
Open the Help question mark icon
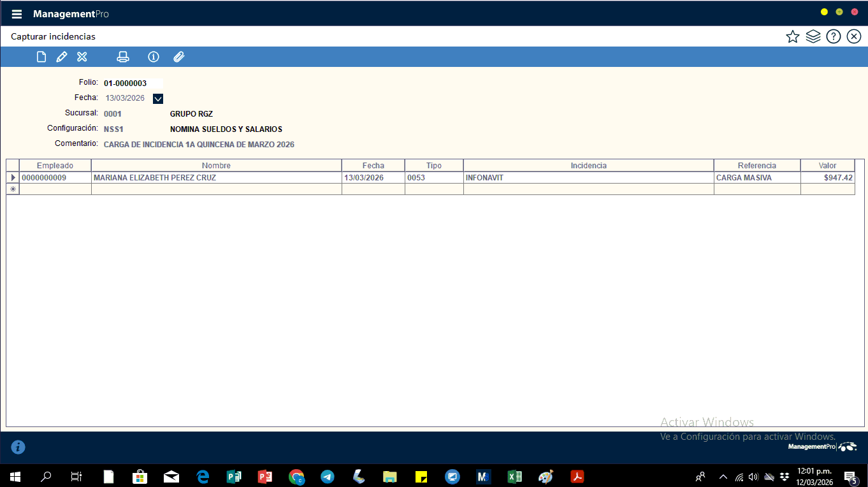[833, 36]
